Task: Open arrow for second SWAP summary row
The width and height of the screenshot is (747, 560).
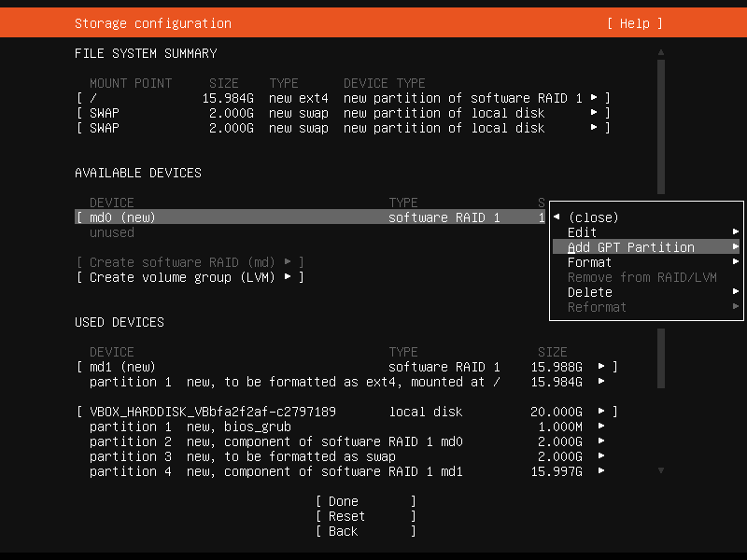Action: coord(594,127)
